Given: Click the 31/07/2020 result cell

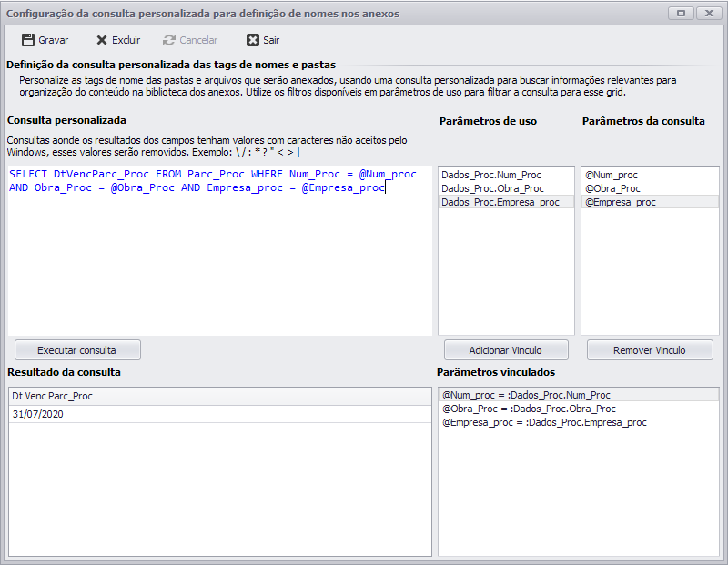Looking at the screenshot, I should tap(35, 414).
